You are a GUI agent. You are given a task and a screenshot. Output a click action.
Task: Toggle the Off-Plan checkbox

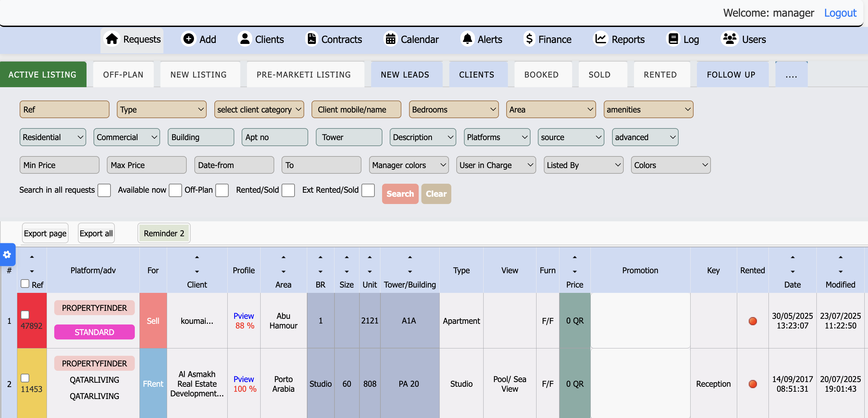pos(222,190)
